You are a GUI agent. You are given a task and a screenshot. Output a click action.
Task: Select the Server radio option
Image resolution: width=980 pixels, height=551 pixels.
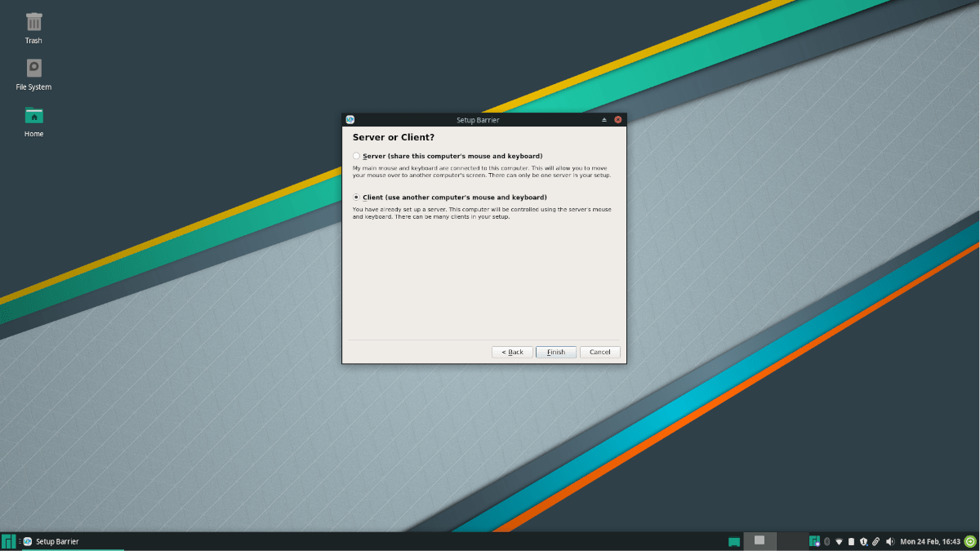[x=356, y=156]
